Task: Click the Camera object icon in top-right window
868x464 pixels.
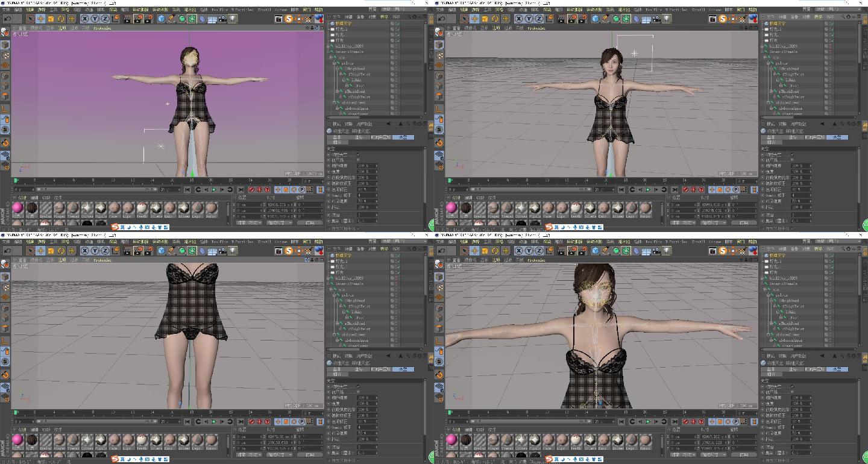Action: click(x=656, y=19)
